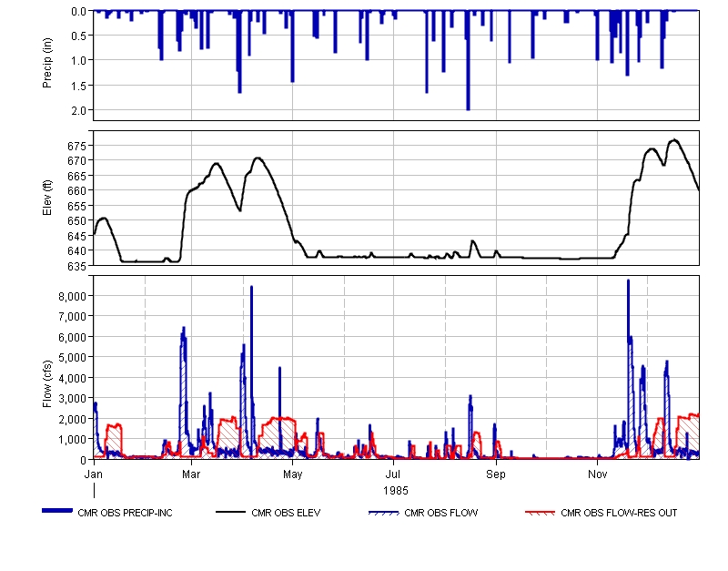Click the 3,000 flow tick label
Image resolution: width=728 pixels, height=571 pixels.
[x=73, y=399]
